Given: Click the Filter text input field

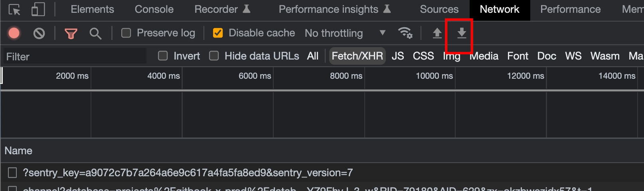Looking at the screenshot, I should click(75, 56).
